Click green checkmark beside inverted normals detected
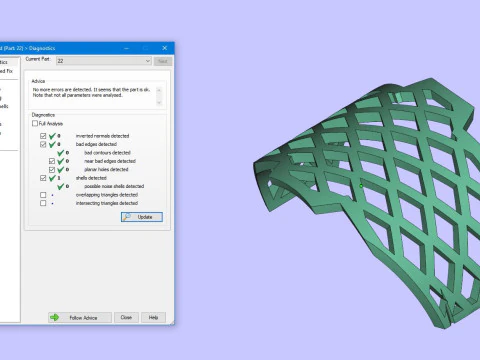480x360 pixels. click(52, 136)
